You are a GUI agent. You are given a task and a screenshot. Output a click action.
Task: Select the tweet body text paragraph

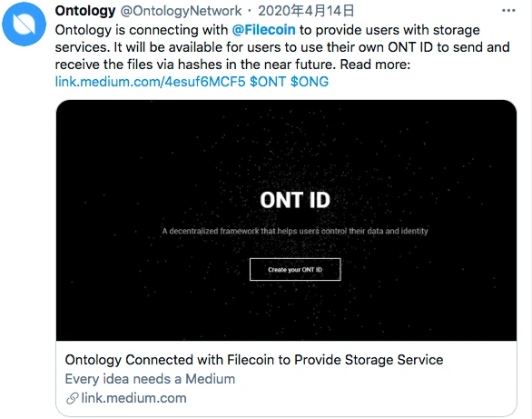[282, 55]
